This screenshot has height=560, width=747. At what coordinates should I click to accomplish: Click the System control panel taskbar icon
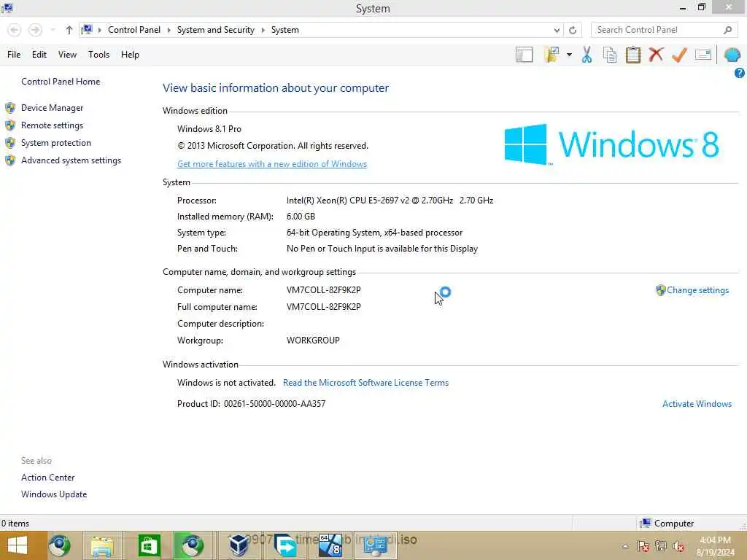pos(376,545)
